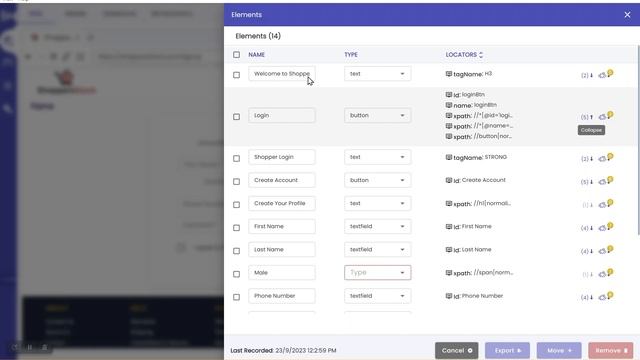The height and width of the screenshot is (360, 640).
Task: Check the Create Account row checkbox
Action: (x=236, y=182)
